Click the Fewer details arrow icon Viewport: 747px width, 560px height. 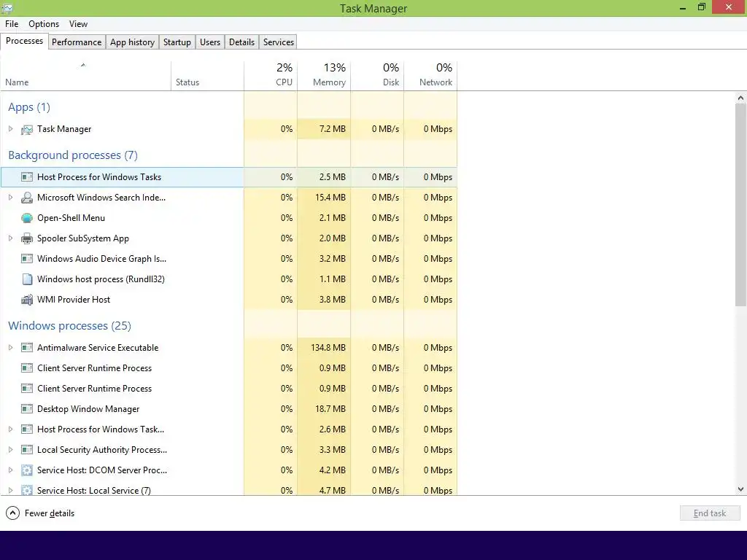[x=12, y=513]
